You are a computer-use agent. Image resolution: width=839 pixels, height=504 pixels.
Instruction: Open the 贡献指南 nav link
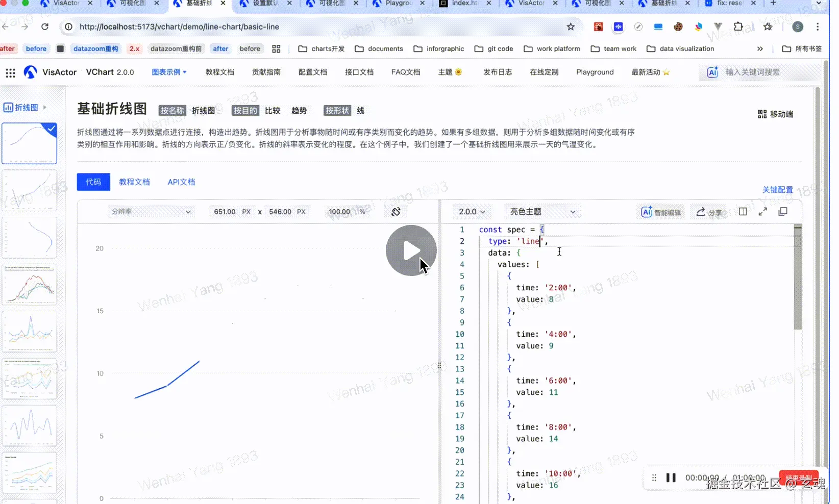pyautogui.click(x=266, y=72)
